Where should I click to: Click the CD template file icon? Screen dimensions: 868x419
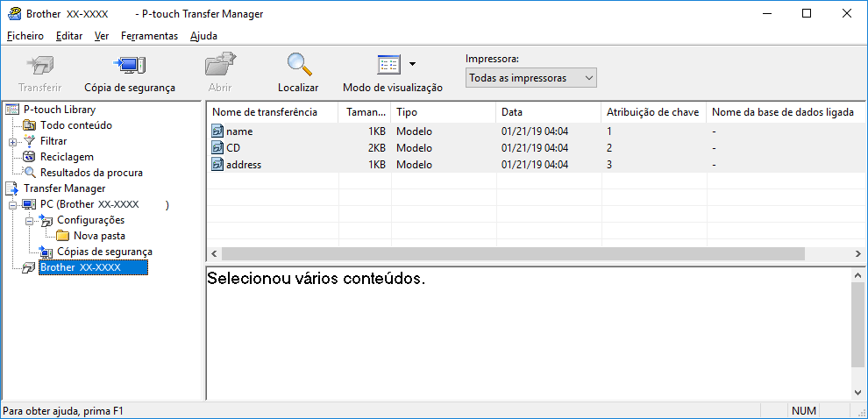pos(217,148)
